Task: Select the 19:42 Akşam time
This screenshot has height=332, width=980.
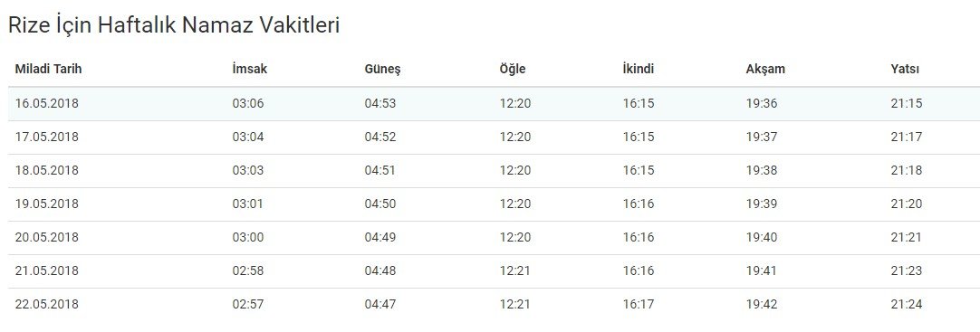Action: coord(761,305)
